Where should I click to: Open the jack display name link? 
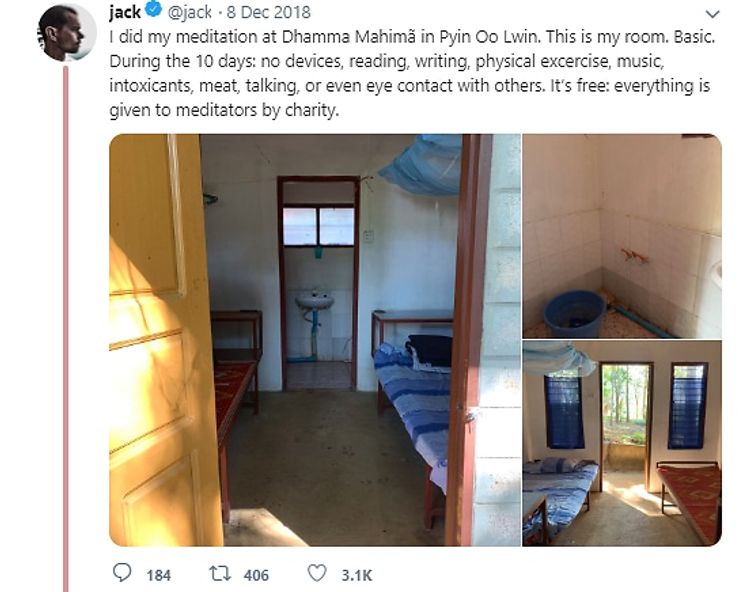click(125, 11)
